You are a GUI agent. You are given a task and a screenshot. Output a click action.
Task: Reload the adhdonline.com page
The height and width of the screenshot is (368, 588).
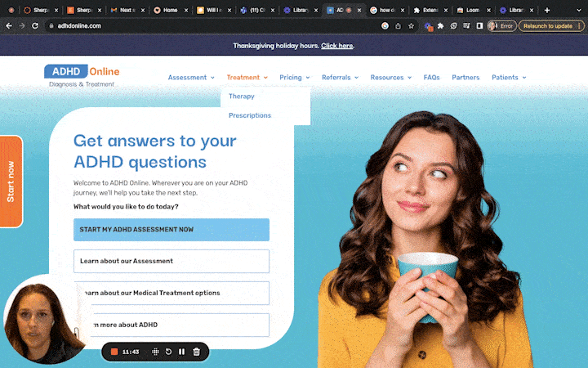click(35, 26)
